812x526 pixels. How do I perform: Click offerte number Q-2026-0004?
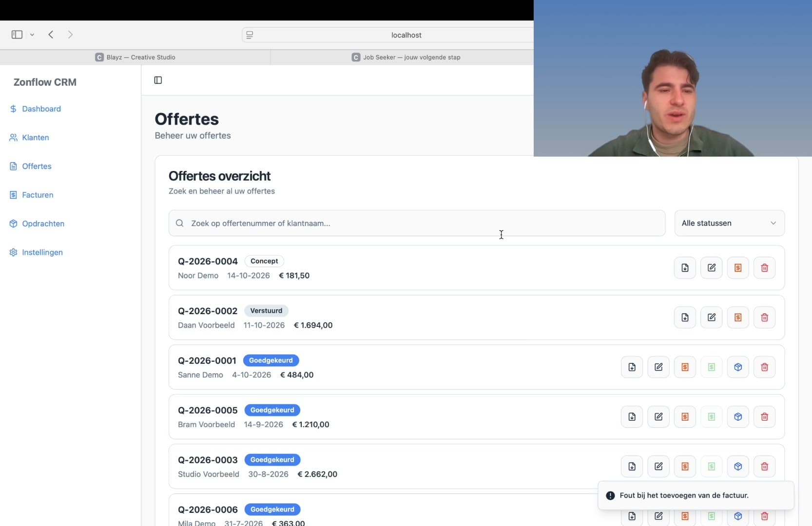tap(208, 262)
